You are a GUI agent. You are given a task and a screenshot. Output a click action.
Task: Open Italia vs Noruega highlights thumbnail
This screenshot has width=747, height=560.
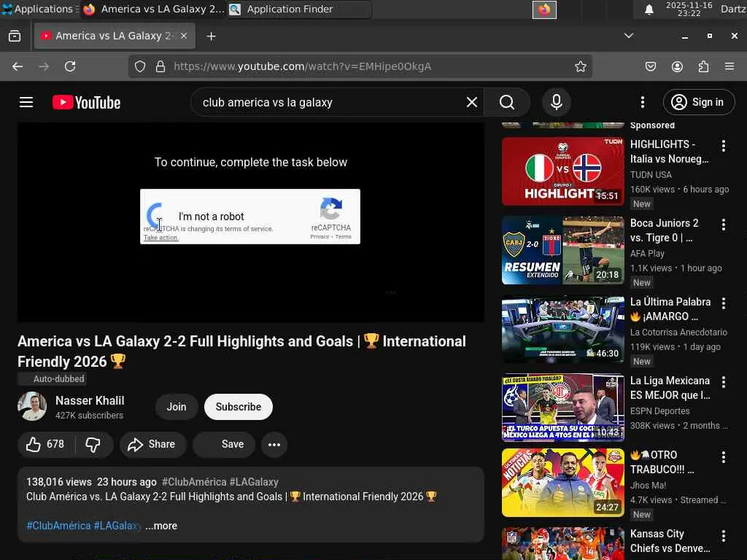tap(562, 171)
